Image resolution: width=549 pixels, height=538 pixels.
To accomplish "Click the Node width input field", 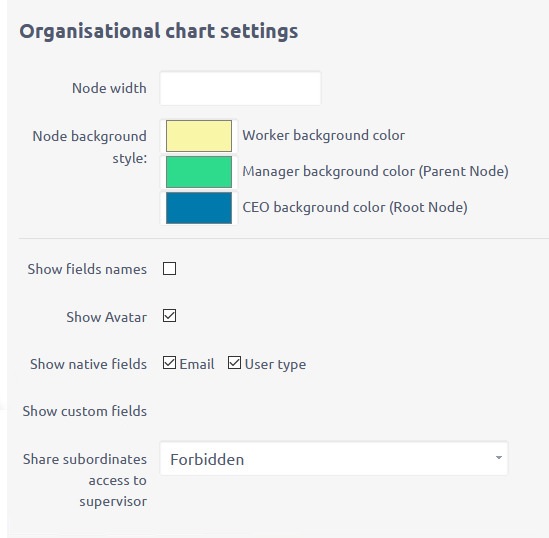I will (x=240, y=88).
